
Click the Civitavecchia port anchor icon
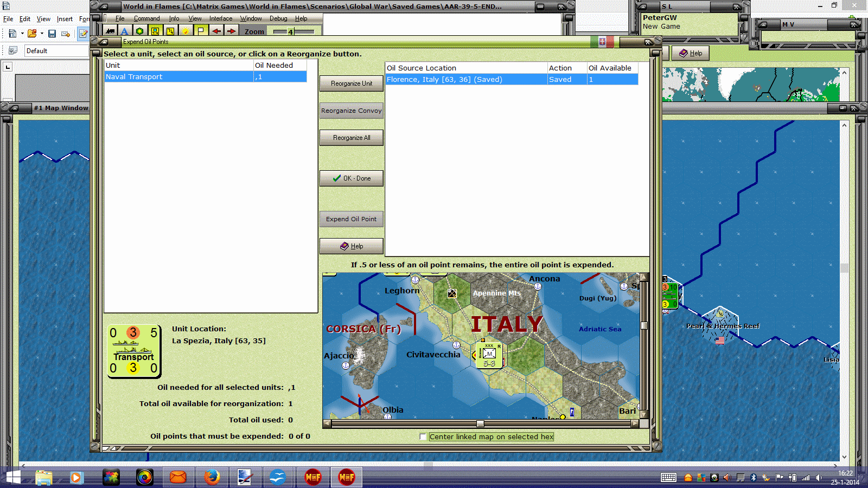456,345
